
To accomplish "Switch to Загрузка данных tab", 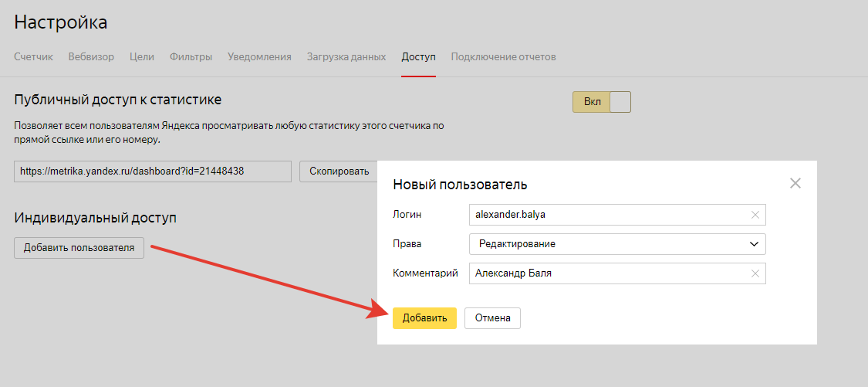I will [346, 57].
